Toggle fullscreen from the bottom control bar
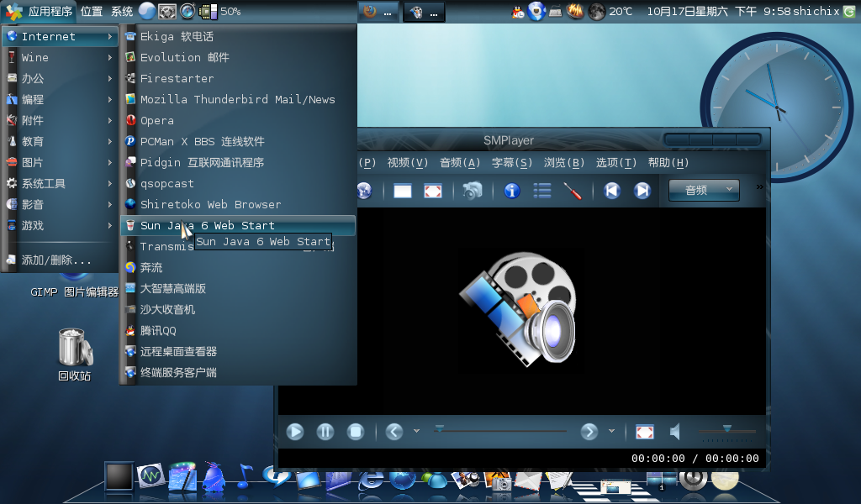The image size is (861, 504). (645, 432)
